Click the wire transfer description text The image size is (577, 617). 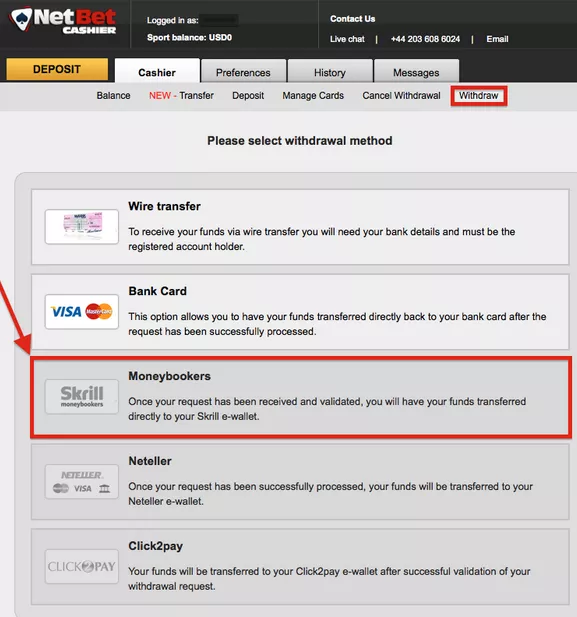[322, 239]
